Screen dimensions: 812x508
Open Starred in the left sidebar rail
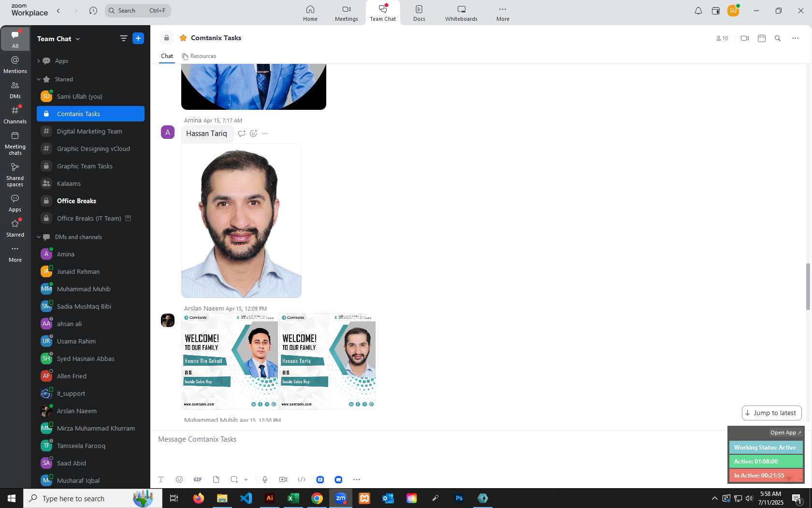pyautogui.click(x=15, y=228)
